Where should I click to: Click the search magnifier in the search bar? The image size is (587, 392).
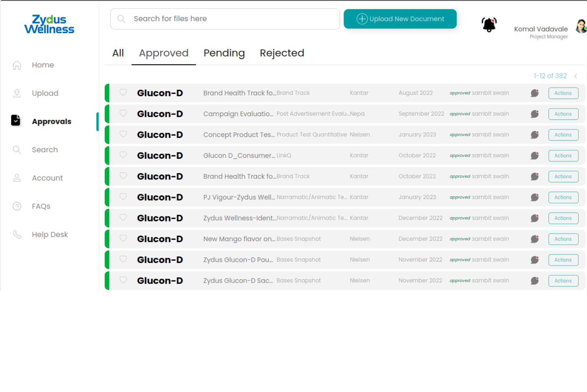click(121, 19)
